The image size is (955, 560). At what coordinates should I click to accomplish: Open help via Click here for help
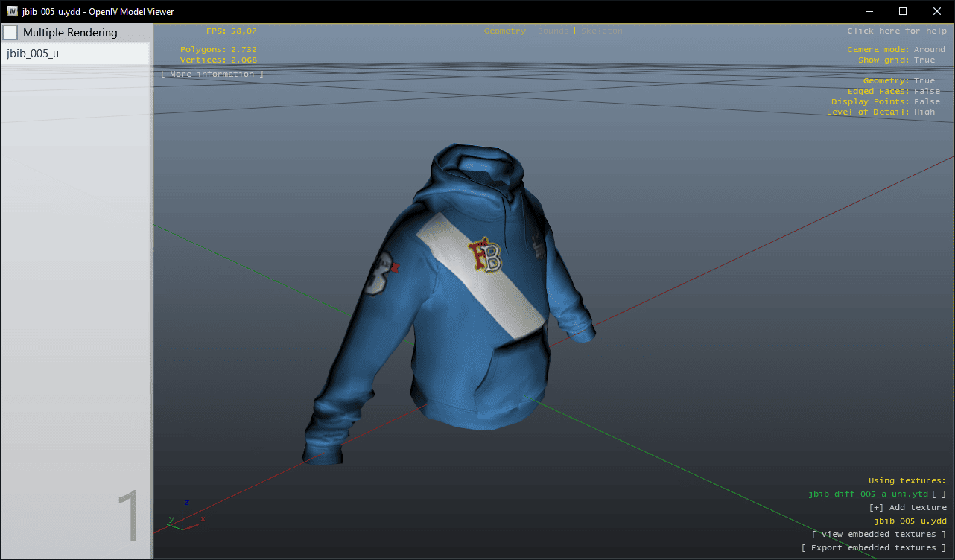(x=896, y=31)
